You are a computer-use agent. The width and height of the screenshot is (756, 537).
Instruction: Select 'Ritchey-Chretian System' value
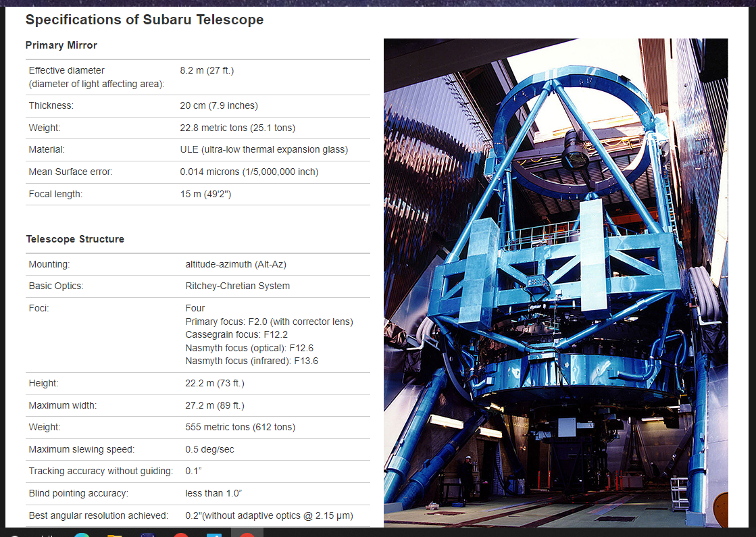click(238, 286)
